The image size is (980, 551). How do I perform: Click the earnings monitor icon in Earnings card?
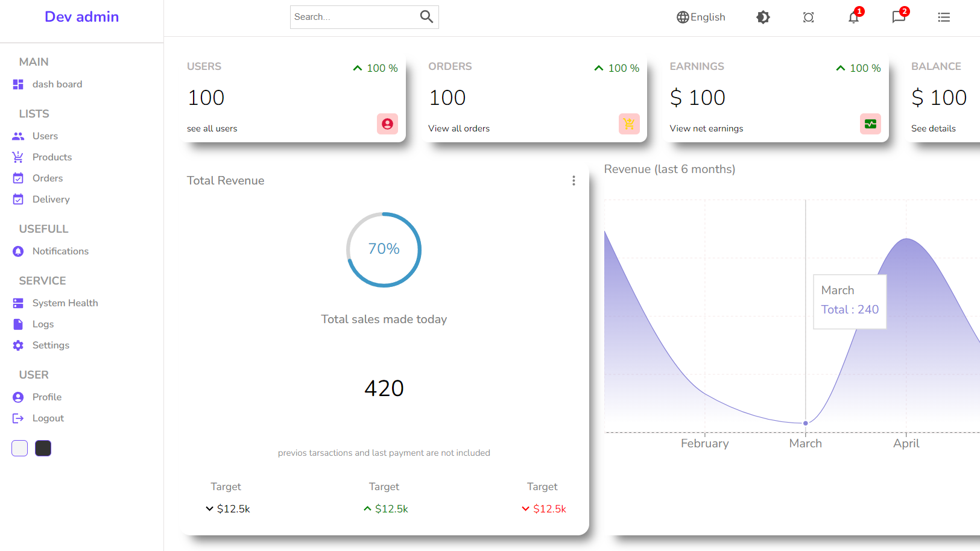(x=870, y=124)
